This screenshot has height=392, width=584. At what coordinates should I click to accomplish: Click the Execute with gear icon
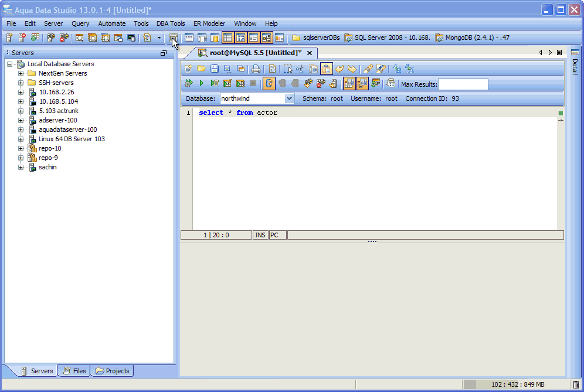click(188, 83)
